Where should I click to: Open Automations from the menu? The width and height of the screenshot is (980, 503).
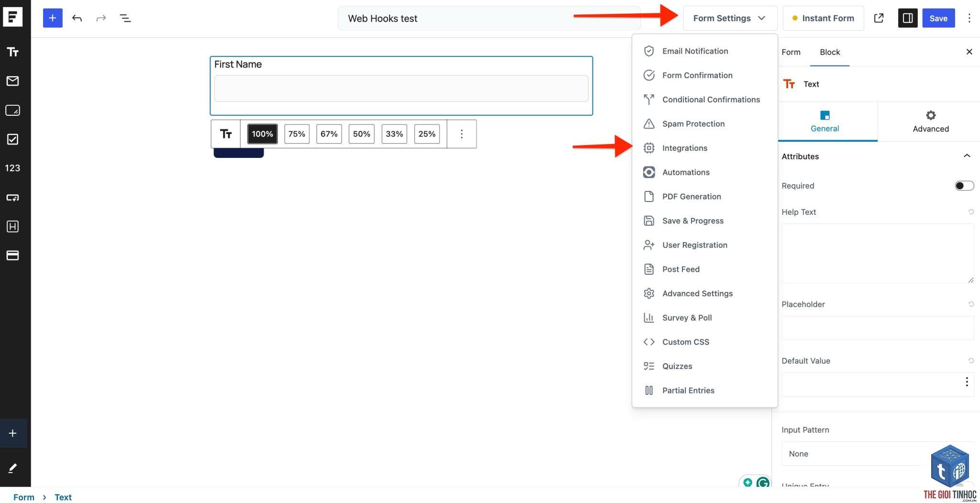[x=704, y=172]
